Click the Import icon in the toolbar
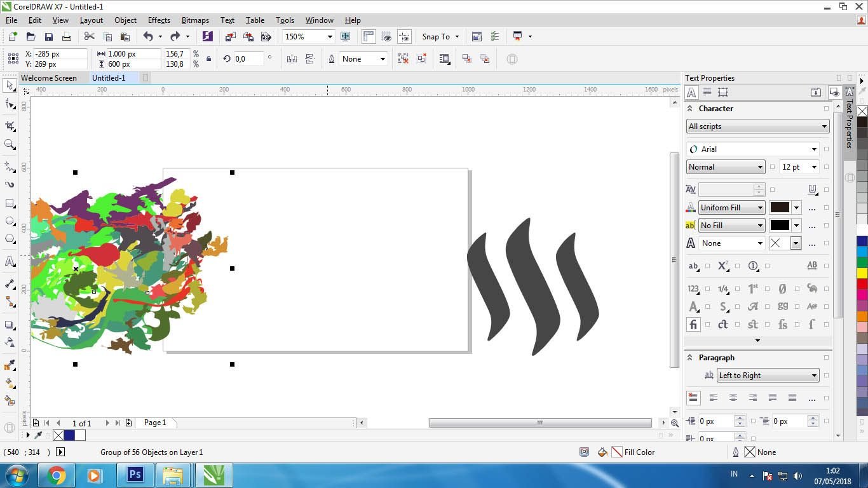The height and width of the screenshot is (488, 868). tap(231, 37)
